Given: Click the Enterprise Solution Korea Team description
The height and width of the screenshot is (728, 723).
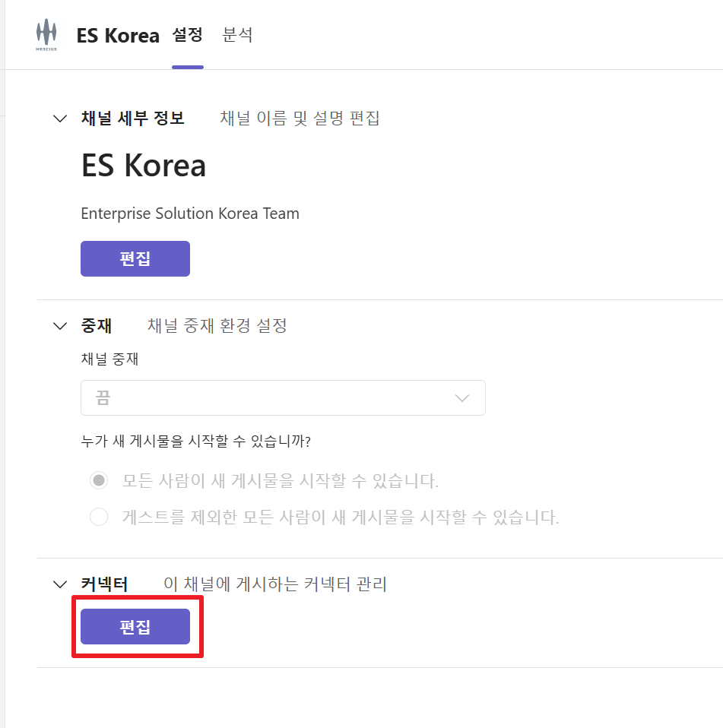Looking at the screenshot, I should [x=190, y=214].
